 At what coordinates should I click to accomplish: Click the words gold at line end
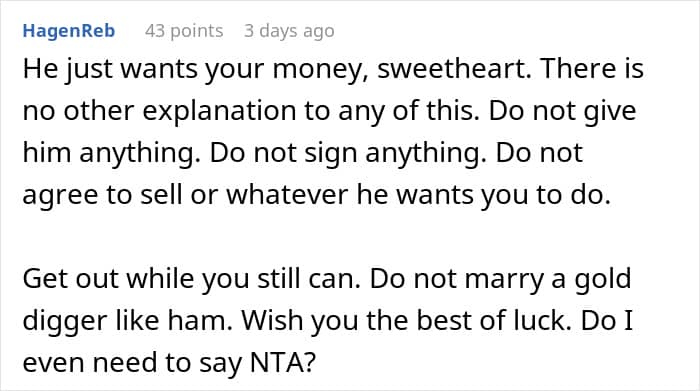click(x=603, y=279)
